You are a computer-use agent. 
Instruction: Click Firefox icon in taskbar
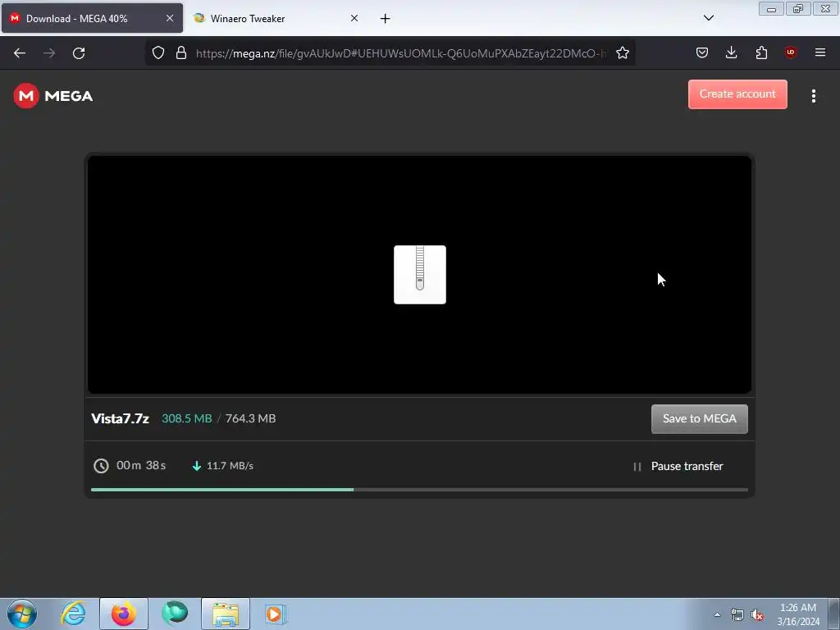click(x=124, y=614)
